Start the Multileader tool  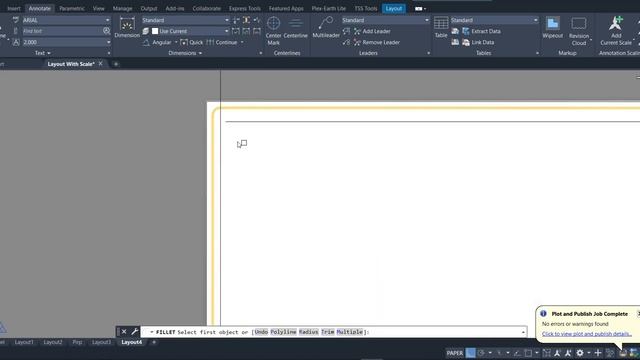tap(326, 28)
